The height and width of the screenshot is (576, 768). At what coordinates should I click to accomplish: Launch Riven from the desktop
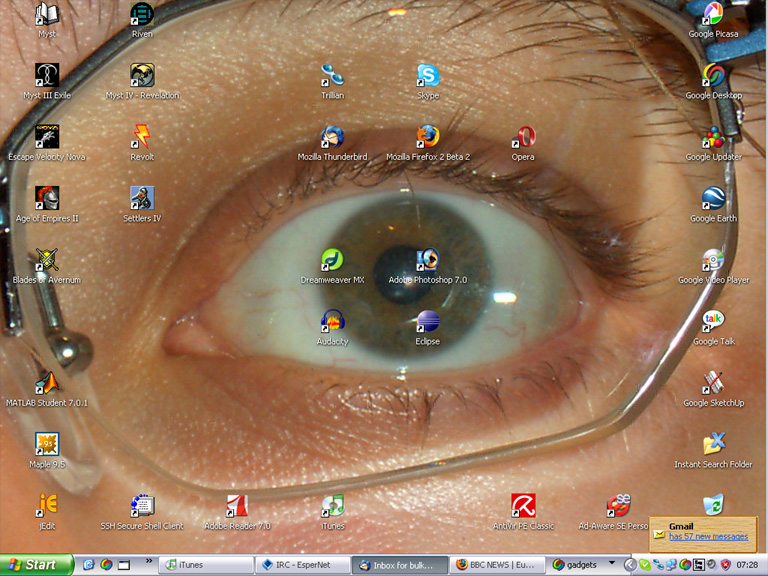coord(142,21)
